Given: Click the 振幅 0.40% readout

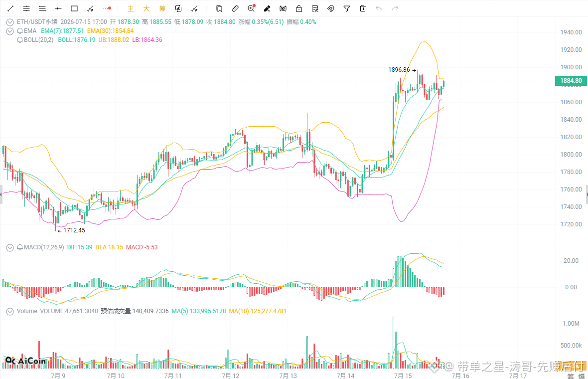Looking at the screenshot, I should (301, 22).
